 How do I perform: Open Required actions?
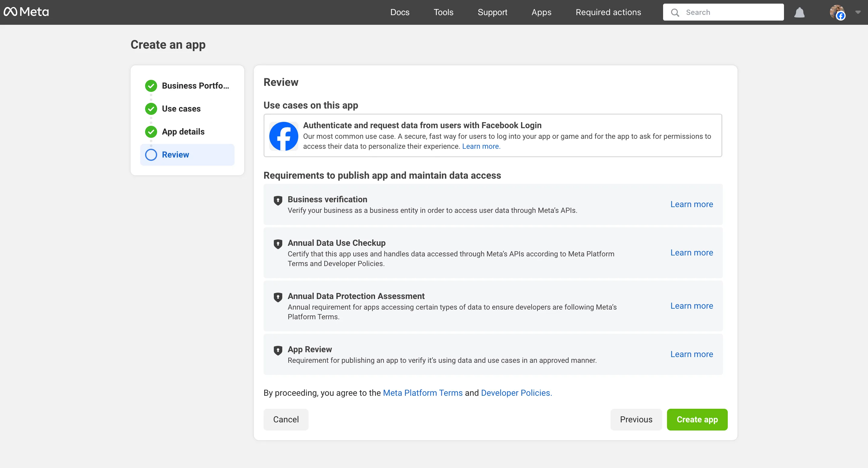(x=608, y=12)
